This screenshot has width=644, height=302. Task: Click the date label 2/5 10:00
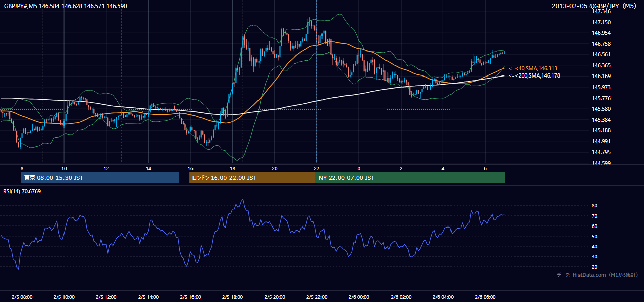pos(64,297)
